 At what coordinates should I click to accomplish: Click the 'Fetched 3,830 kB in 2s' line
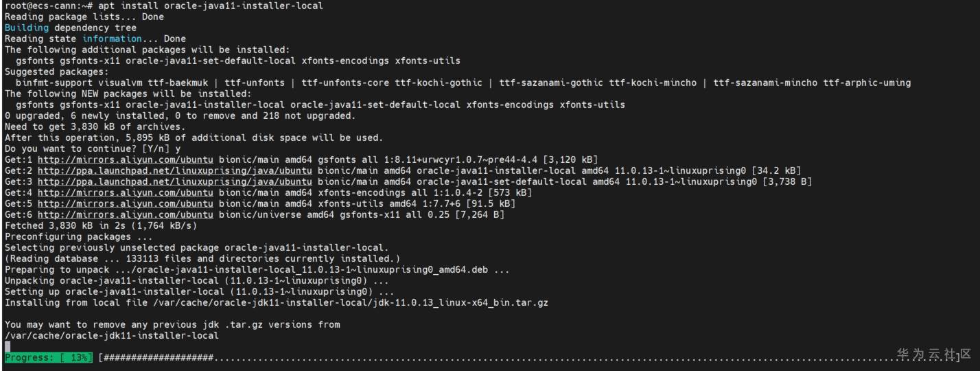point(101,225)
